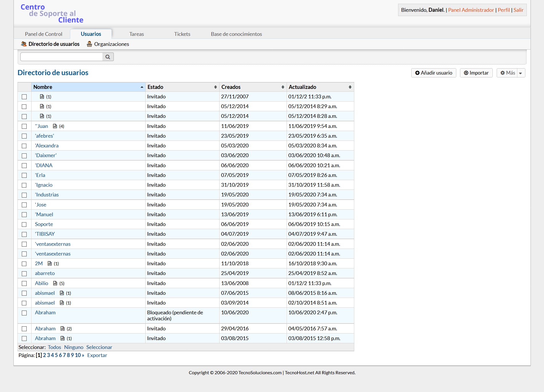Click the Importar button
544x392 pixels.
(x=476, y=73)
